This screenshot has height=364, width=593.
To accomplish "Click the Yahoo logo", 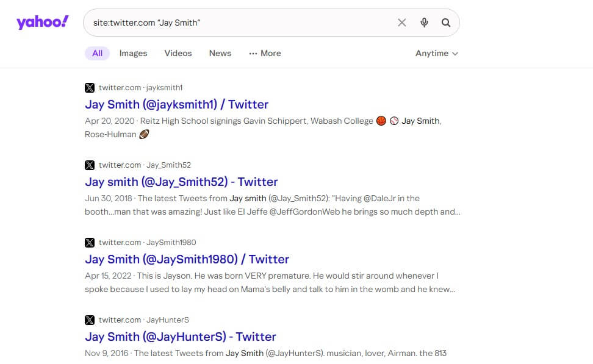I will tap(42, 23).
